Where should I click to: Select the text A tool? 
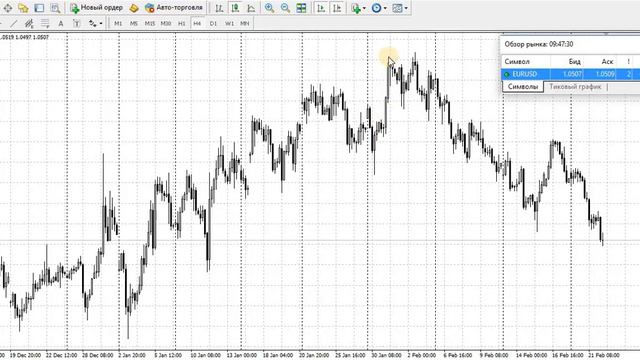tap(61, 24)
